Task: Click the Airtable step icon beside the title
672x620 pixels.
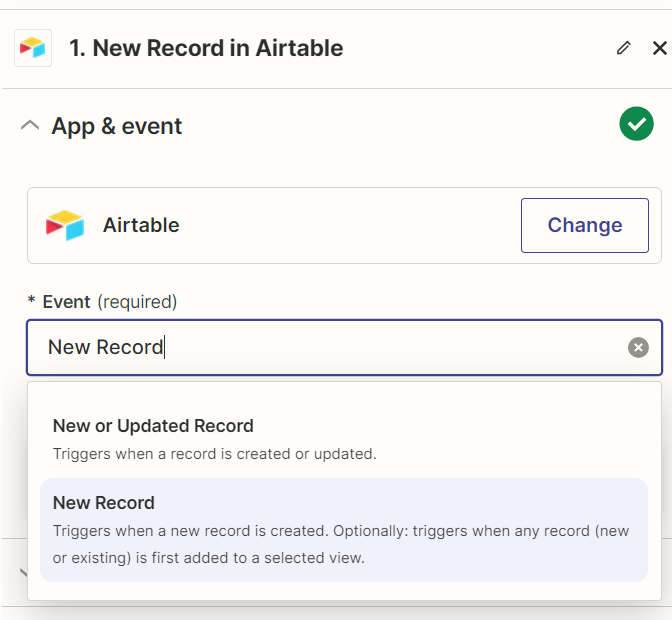Action: pos(33,48)
